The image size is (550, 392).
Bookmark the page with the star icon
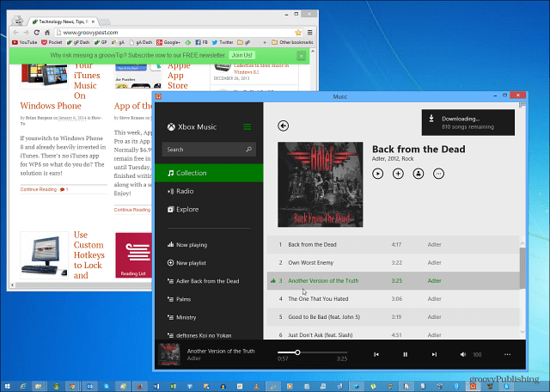tap(298, 33)
